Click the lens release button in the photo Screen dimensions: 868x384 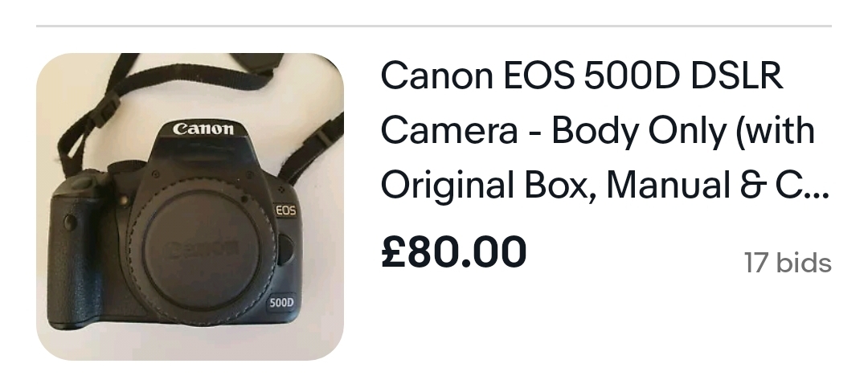[x=285, y=250]
